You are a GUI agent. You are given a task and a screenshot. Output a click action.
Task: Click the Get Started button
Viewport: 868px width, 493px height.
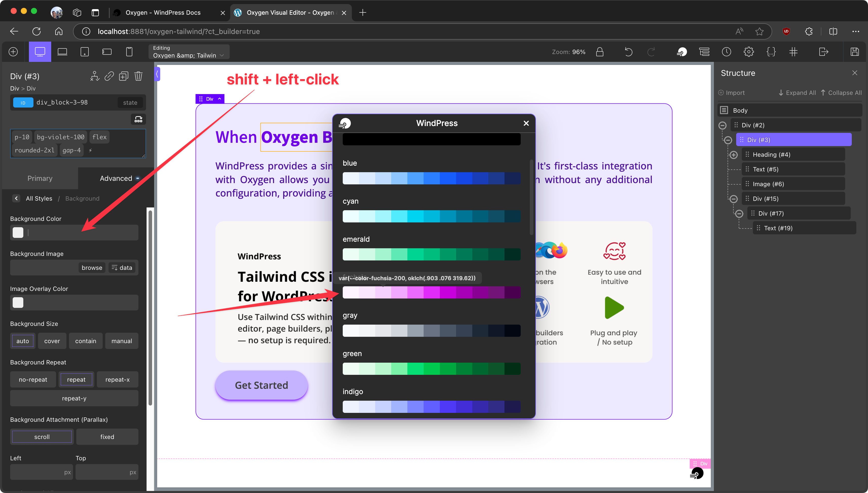[261, 385]
